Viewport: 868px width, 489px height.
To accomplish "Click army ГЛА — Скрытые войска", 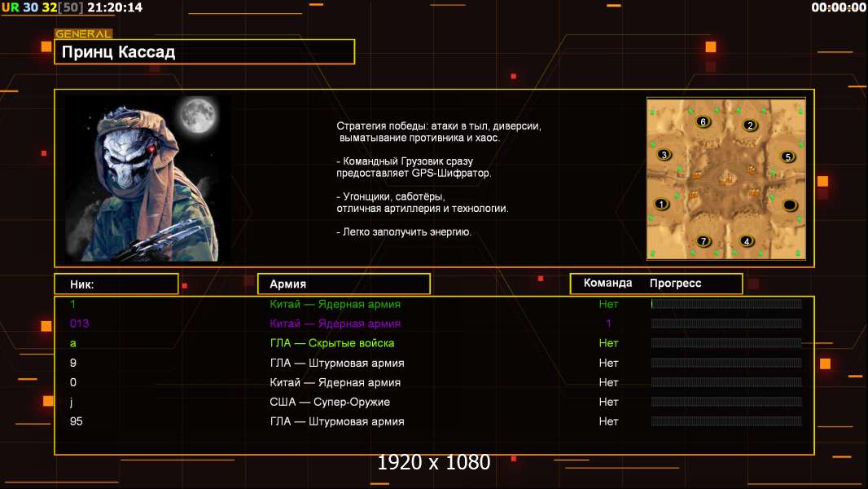I will 332,343.
